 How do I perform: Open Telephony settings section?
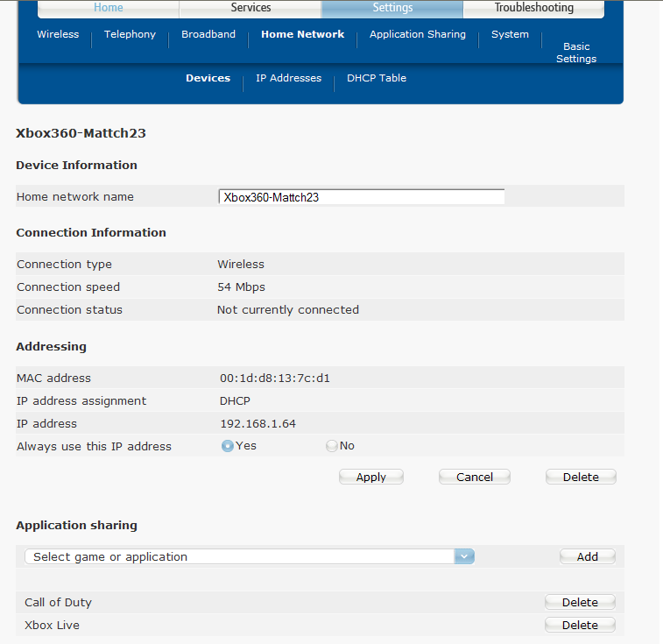pos(130,35)
